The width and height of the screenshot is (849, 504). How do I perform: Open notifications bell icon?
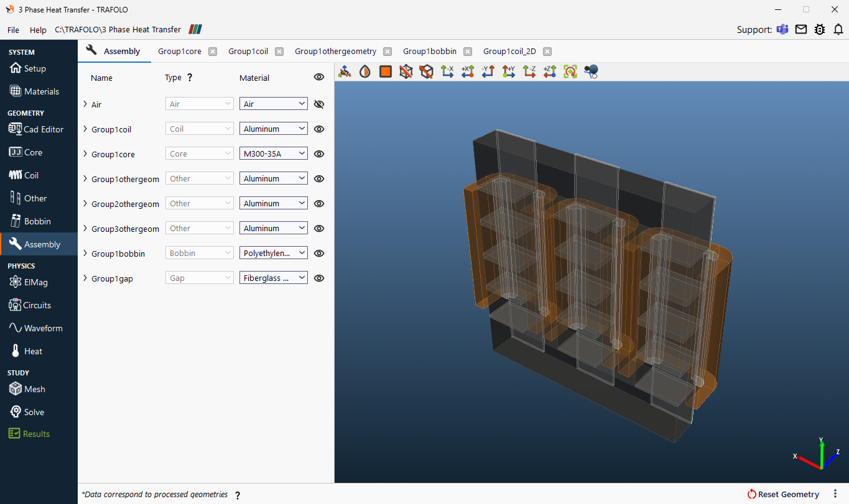click(838, 29)
